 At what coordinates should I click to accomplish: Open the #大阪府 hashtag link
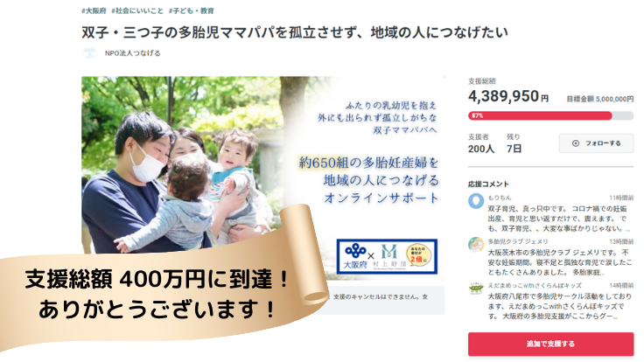(94, 10)
